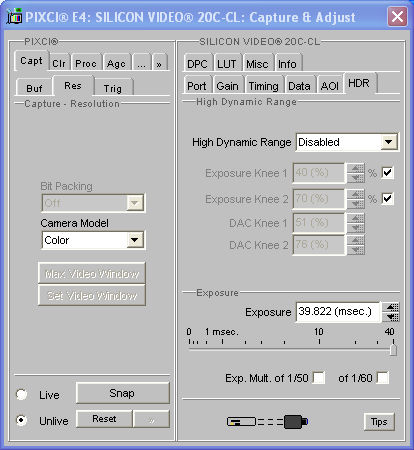This screenshot has height=450, width=414.
Task: Enable Exp. Mult. of 1/50 checkbox
Action: tap(319, 378)
